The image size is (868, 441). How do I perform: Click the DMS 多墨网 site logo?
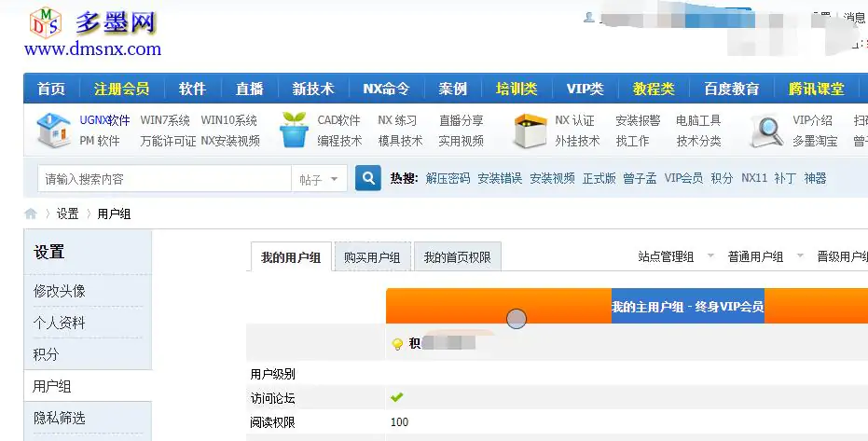coord(93,32)
